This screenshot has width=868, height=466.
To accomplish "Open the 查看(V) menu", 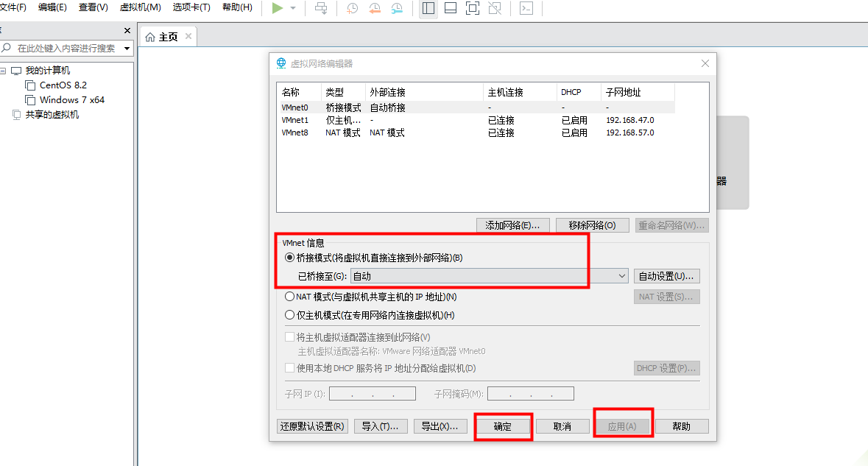I will tap(93, 7).
